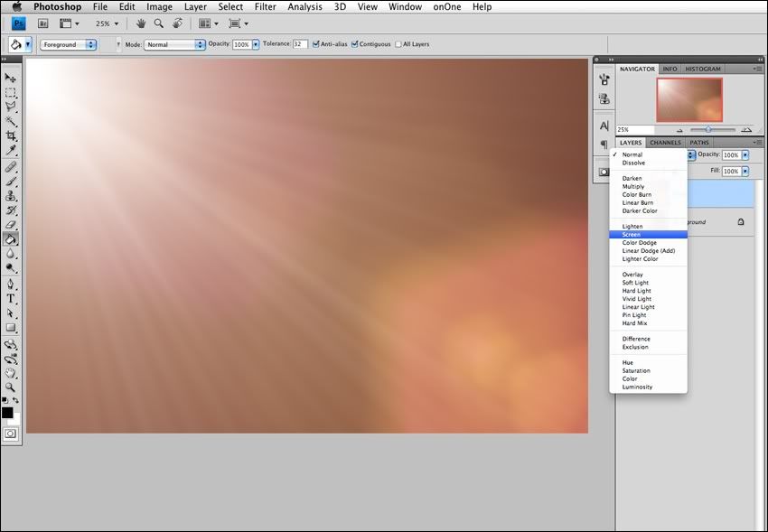This screenshot has width=768, height=532.
Task: Open the options bar Mode dropdown
Action: [x=174, y=44]
